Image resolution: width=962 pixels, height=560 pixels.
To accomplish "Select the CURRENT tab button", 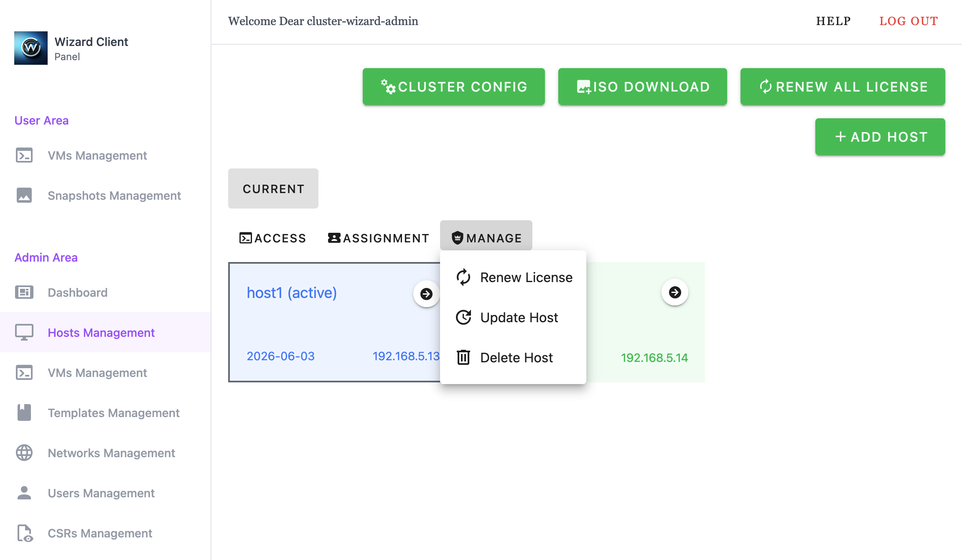I will coord(273,188).
